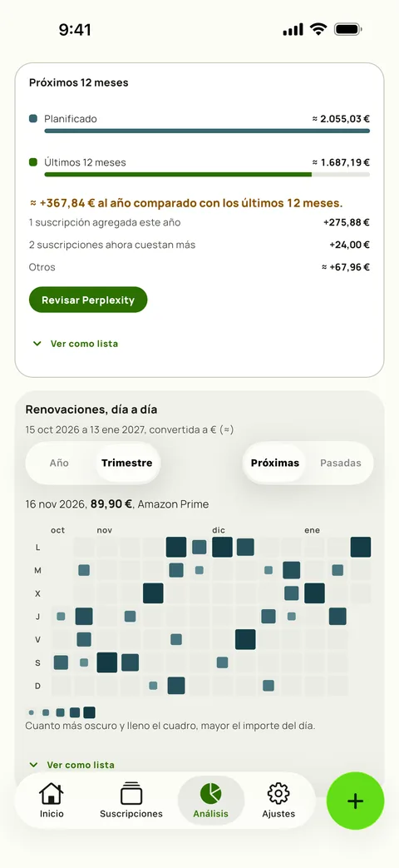Tap the Planificado progress bar
The width and height of the screenshot is (399, 868).
(207, 131)
